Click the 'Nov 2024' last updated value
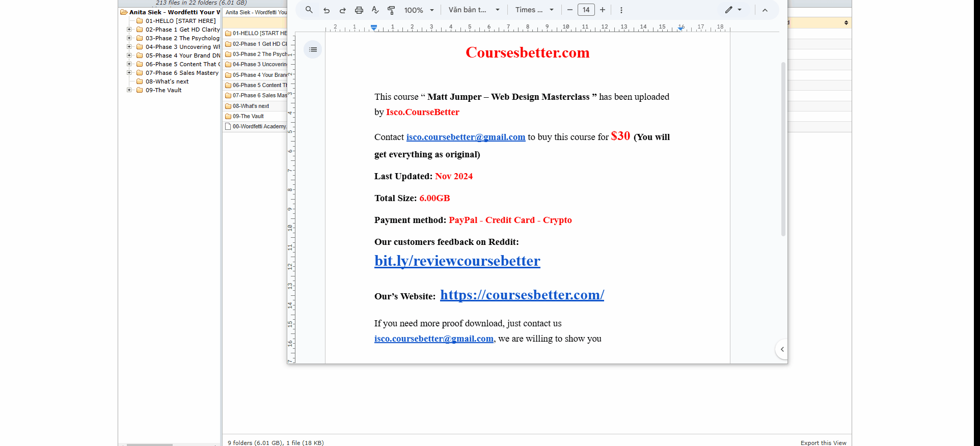This screenshot has width=980, height=446. (454, 176)
